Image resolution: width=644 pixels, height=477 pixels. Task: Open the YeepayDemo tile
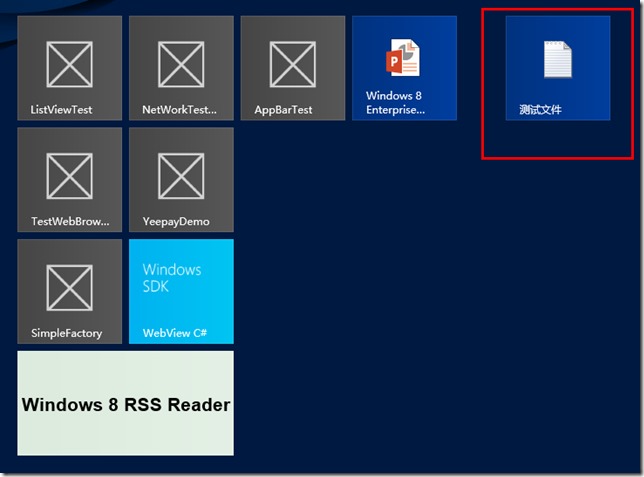(x=181, y=180)
